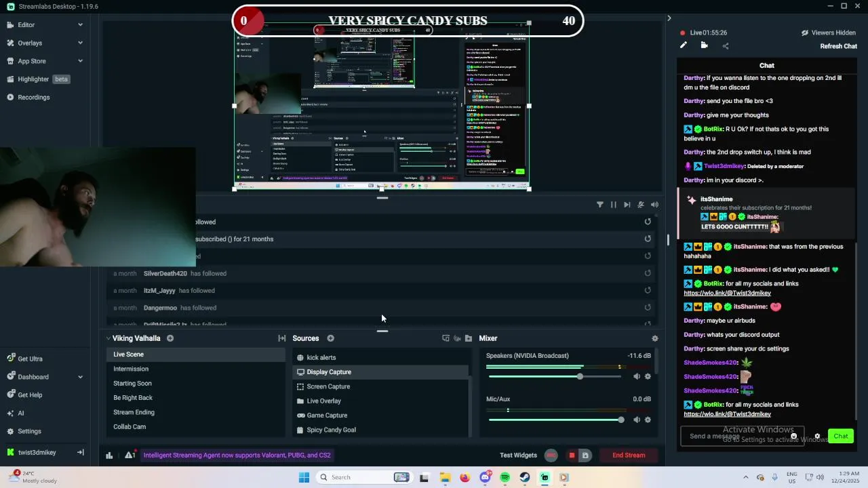Click End Stream button
The height and width of the screenshot is (488, 868).
click(629, 455)
